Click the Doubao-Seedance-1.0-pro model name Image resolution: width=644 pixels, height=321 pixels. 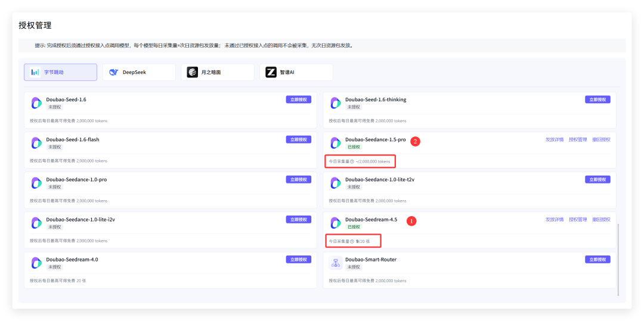tap(76, 180)
